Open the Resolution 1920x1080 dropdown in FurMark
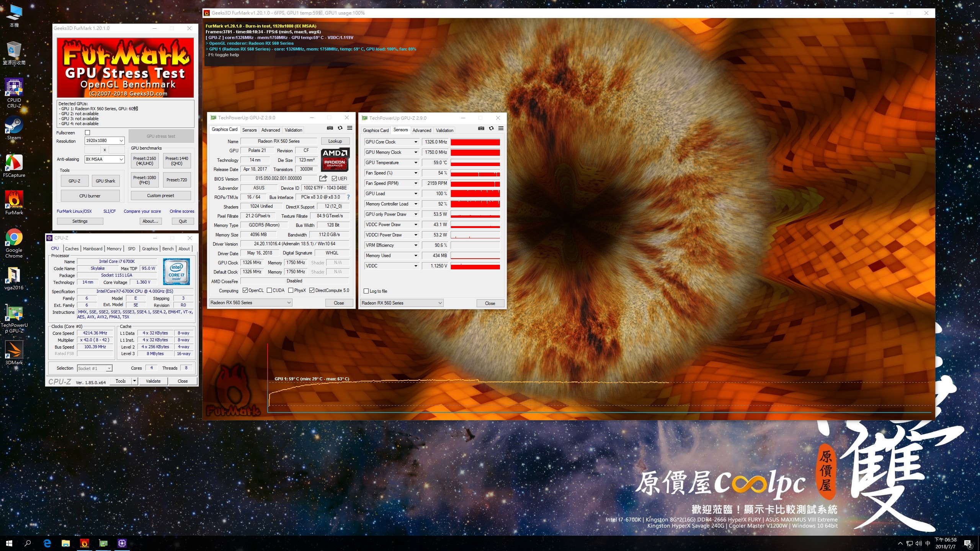The height and width of the screenshot is (551, 980). (x=105, y=141)
